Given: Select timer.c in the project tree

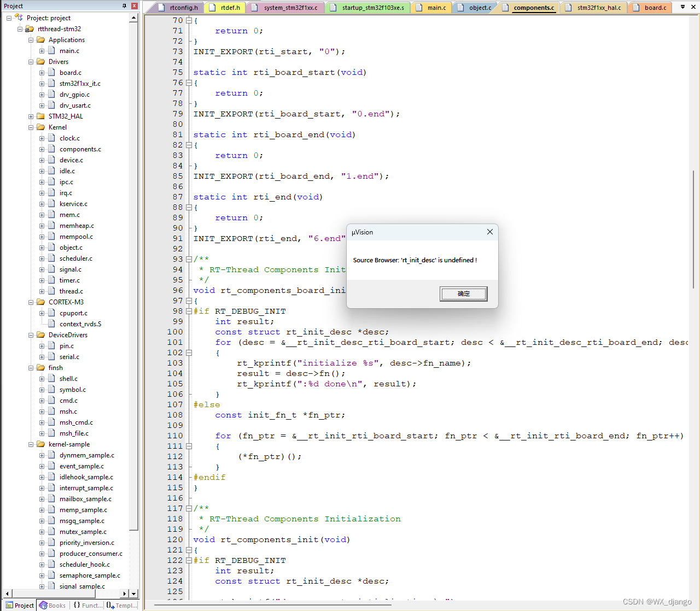Looking at the screenshot, I should pyautogui.click(x=69, y=280).
